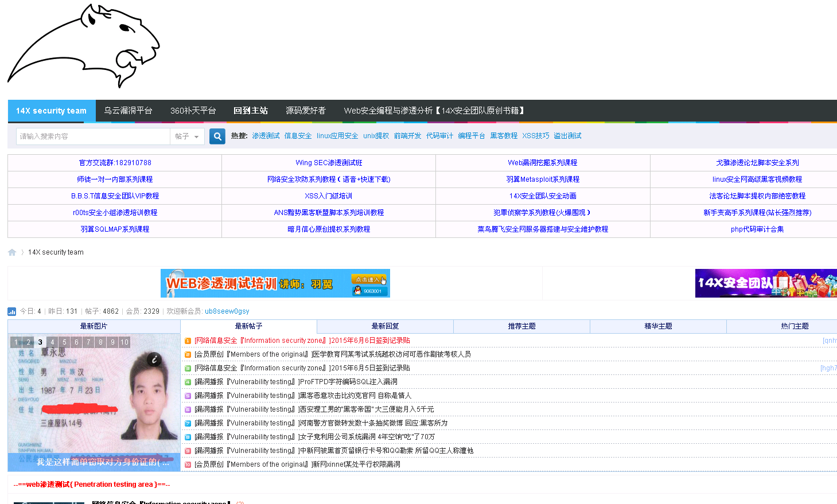Switch to 推荐主题 tab
The image size is (837, 504).
[x=521, y=326]
